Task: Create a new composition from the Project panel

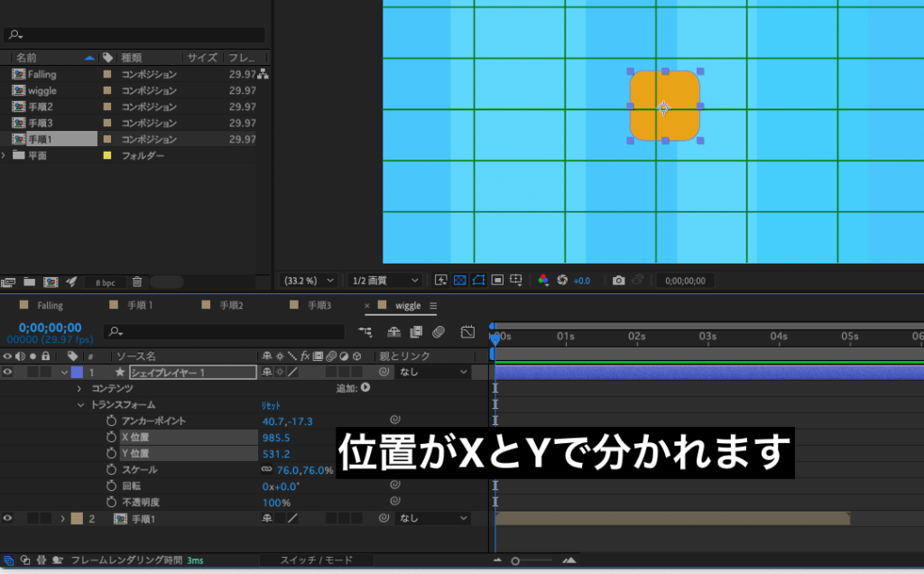Action: point(51,282)
